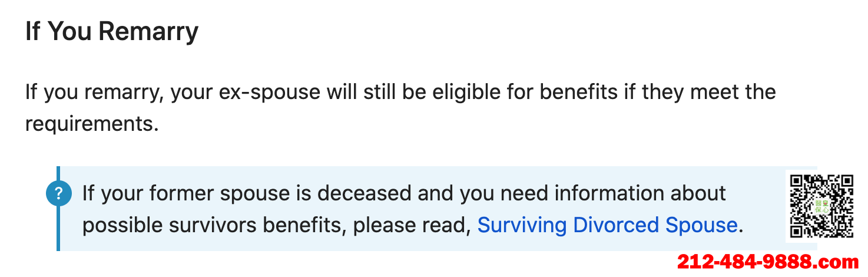
Task: Click the blue vertical bar of the callout
Action: pos(58,209)
